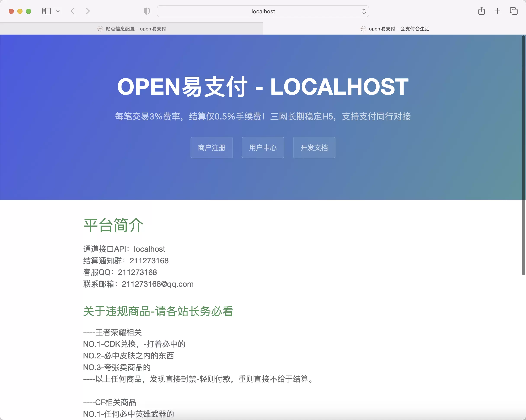Open the privacy report shield icon
Viewport: 526px width, 420px height.
[x=147, y=11]
